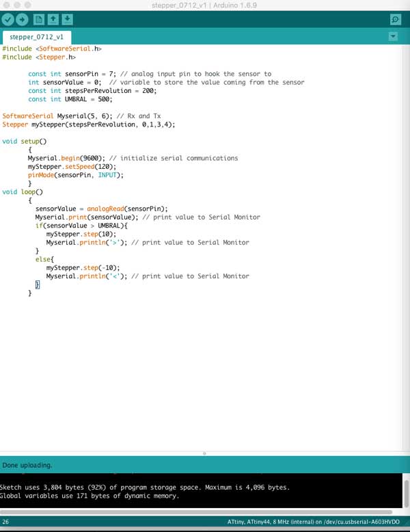Click the "Myserial.println('<')" statement
The image size is (410, 532).
(x=87, y=276)
